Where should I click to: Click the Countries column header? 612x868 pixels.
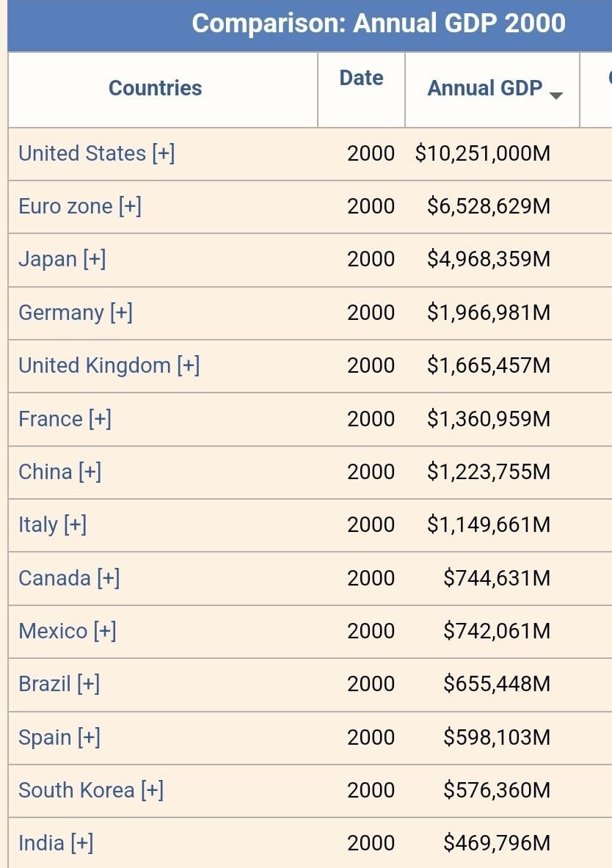tap(155, 88)
